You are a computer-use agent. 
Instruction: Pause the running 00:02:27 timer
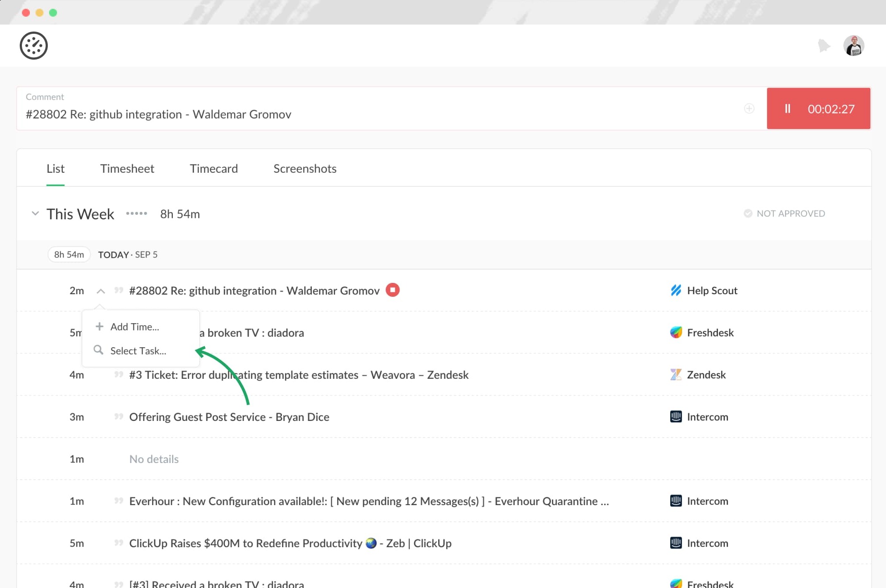click(787, 108)
